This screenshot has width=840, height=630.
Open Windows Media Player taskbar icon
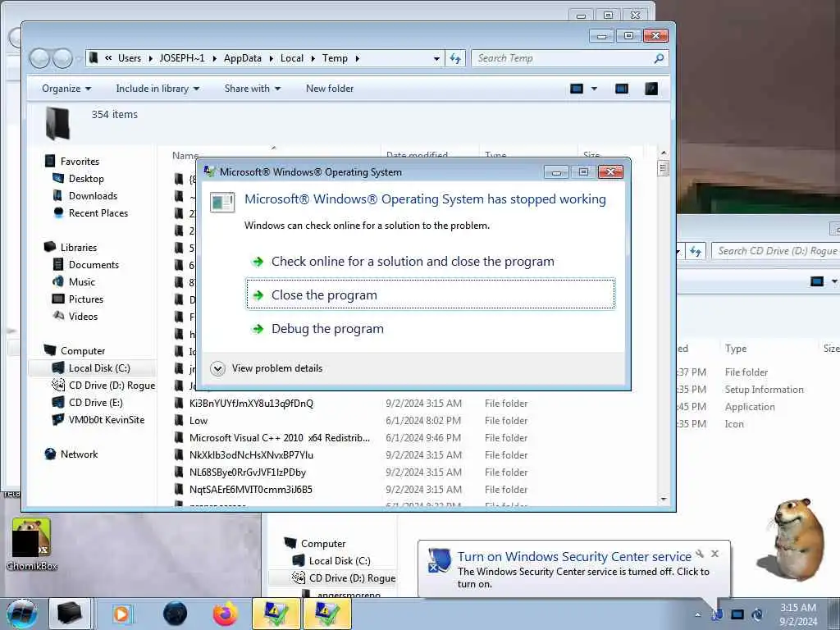[x=123, y=614]
